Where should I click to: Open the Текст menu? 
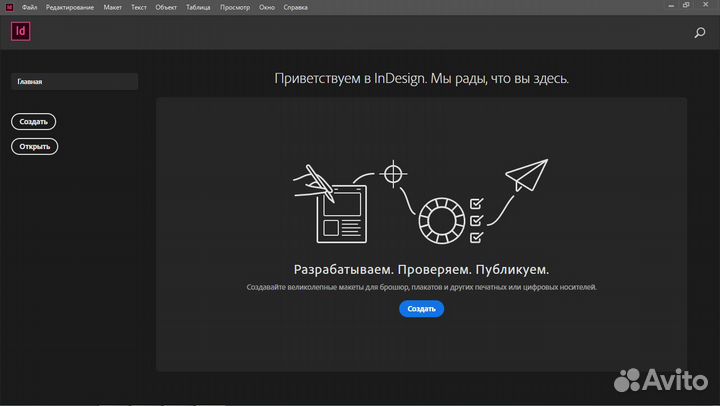139,7
